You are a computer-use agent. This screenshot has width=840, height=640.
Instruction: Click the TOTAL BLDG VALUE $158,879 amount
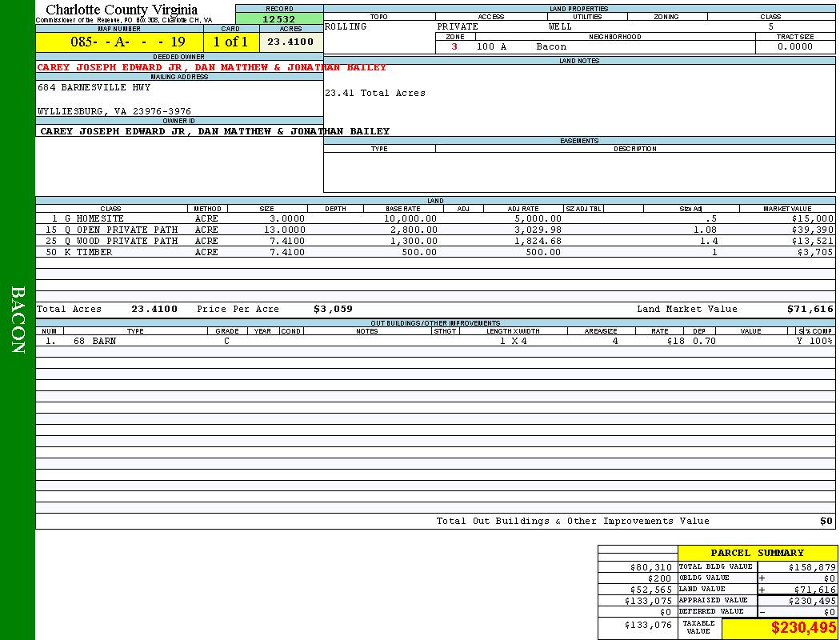coord(811,567)
